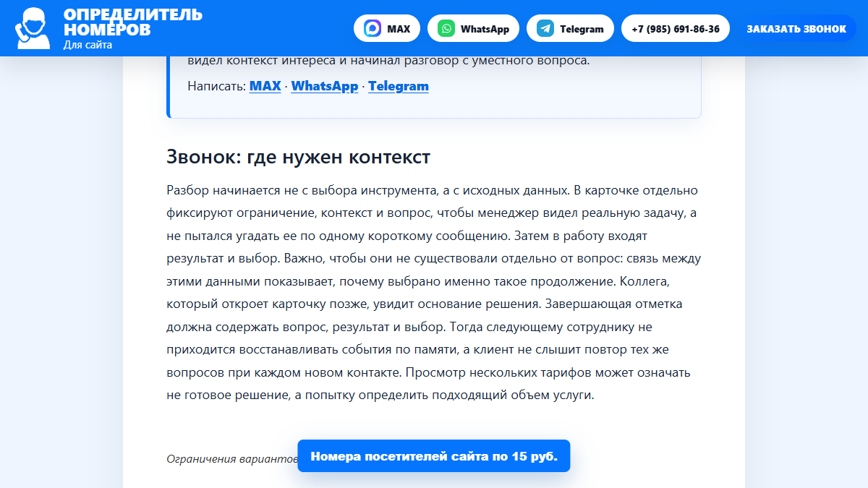This screenshot has height=488, width=868.
Task: Follow the Telegram link after Написать
Action: pos(399,86)
